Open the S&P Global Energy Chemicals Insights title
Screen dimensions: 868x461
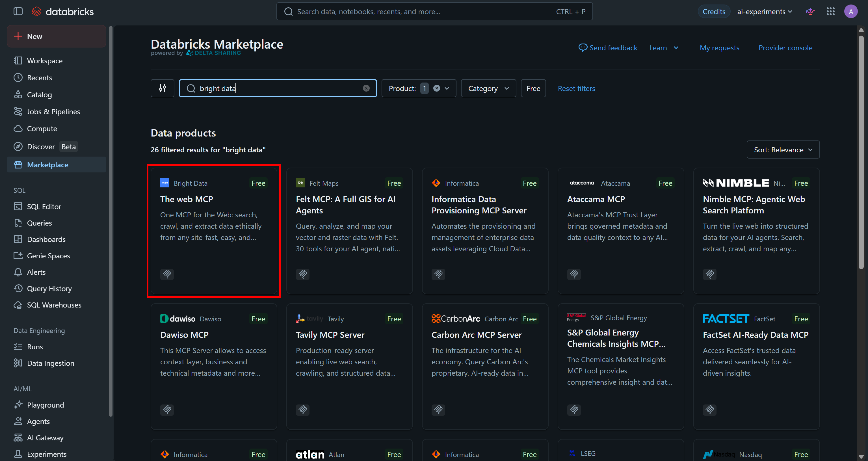tap(616, 338)
